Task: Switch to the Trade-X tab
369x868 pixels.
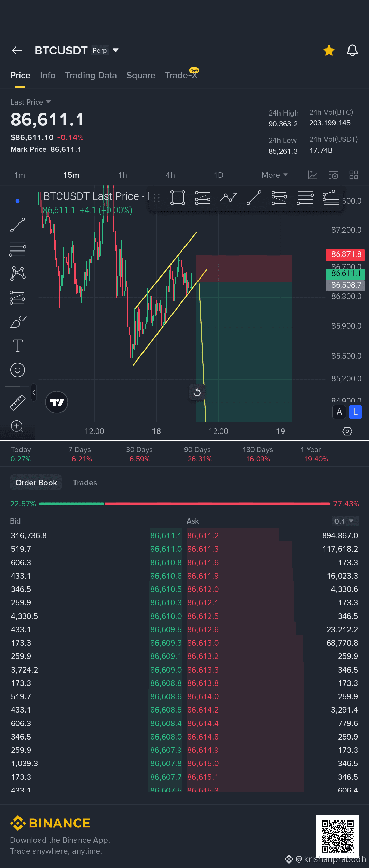Action: (x=181, y=75)
